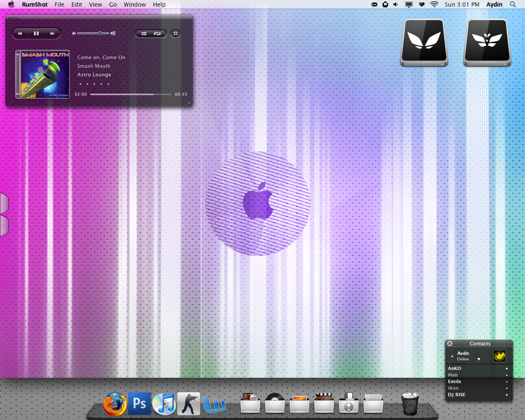Launch Firefox from the dock
525x420 pixels.
[115, 404]
